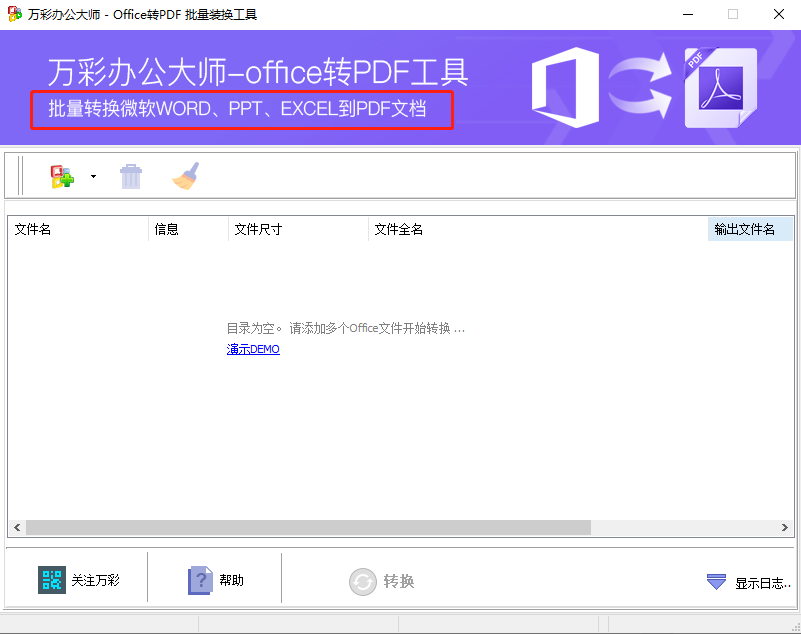Minimize the window
This screenshot has height=634, width=801.
click(x=688, y=14)
